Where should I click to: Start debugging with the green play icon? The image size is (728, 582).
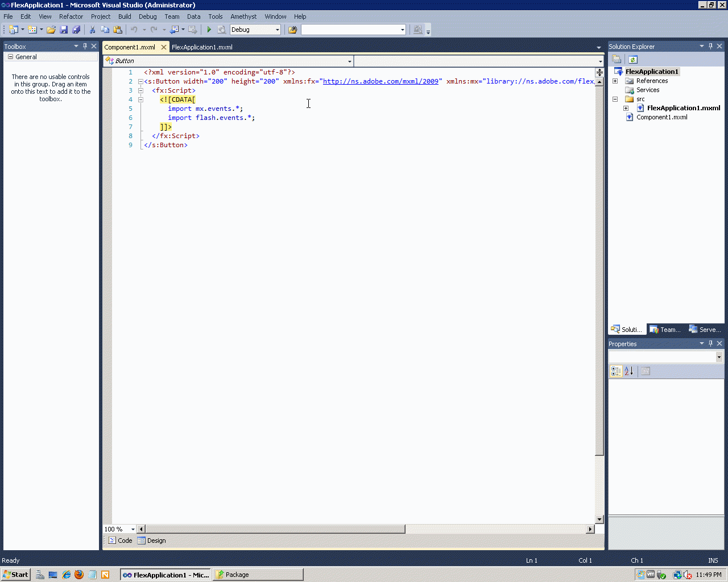209,30
